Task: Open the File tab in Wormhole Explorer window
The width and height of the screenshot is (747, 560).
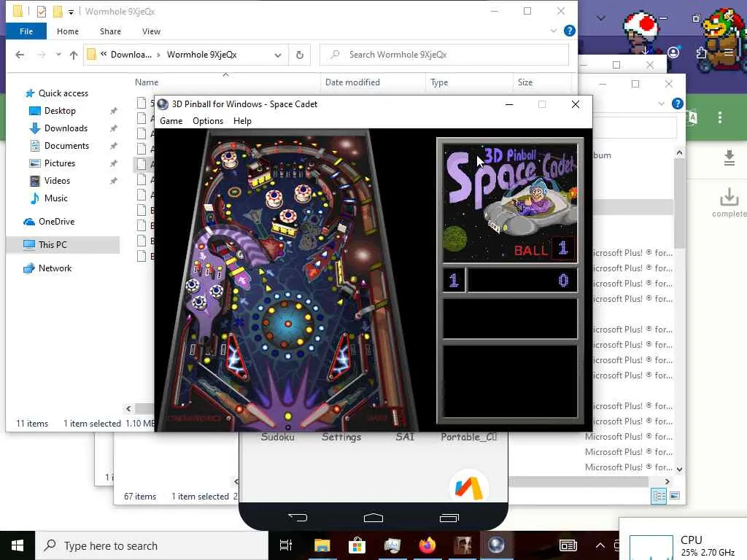Action: pyautogui.click(x=26, y=31)
